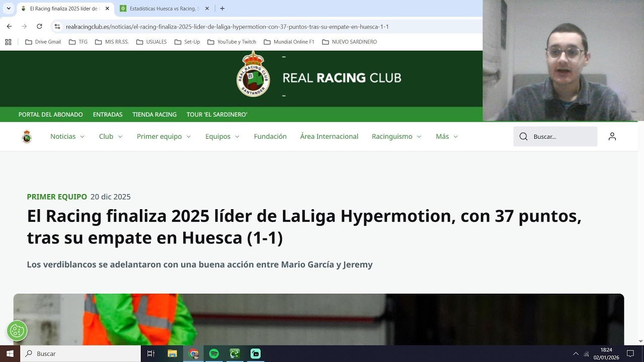
Task: Click the small Racing crest in nav bar
Action: 27,136
